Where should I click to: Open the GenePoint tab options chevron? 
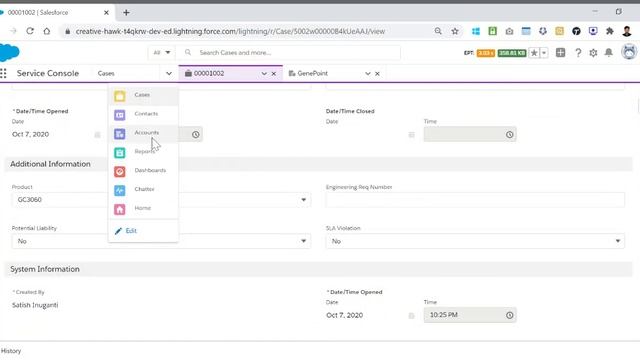tap(368, 73)
